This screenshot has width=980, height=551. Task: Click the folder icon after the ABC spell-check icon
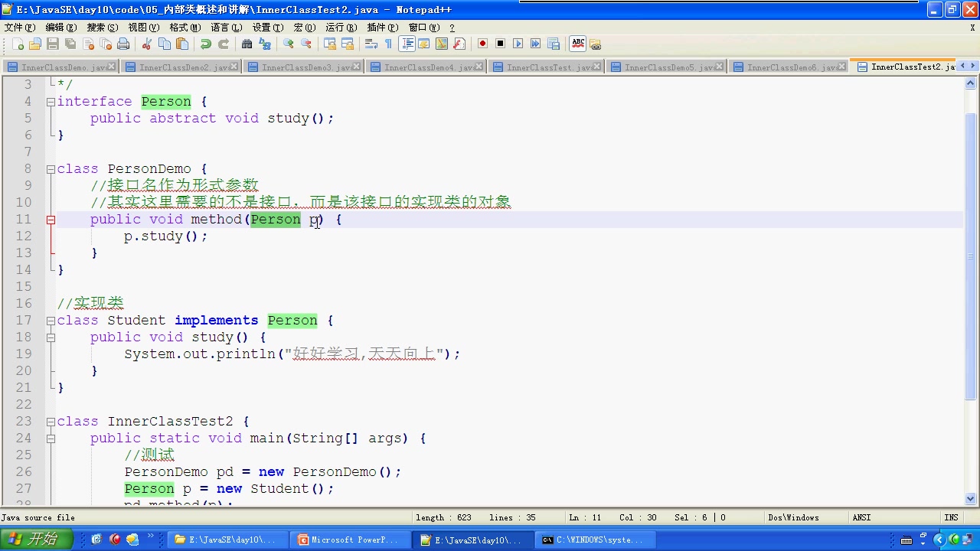(x=596, y=44)
